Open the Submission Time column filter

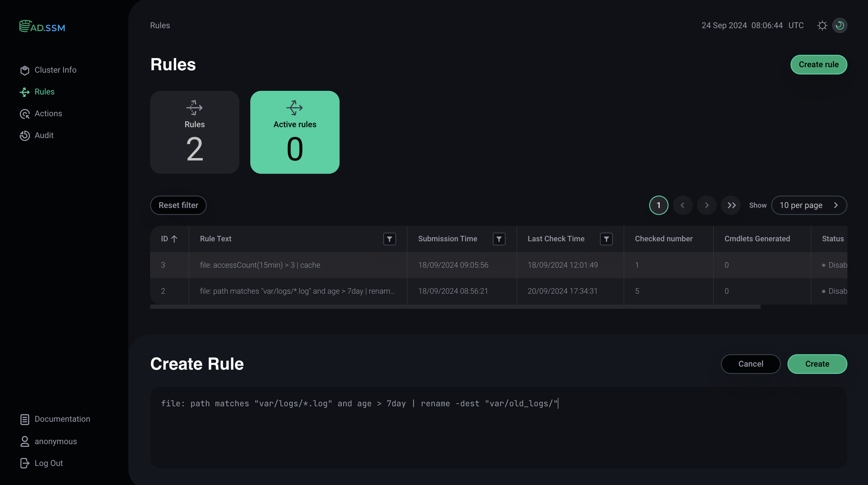pos(499,239)
